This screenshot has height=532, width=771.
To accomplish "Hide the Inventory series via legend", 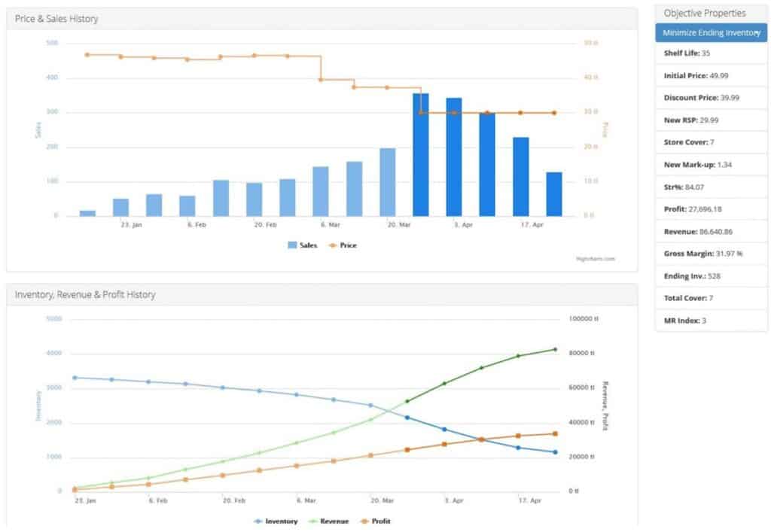I will (276, 521).
